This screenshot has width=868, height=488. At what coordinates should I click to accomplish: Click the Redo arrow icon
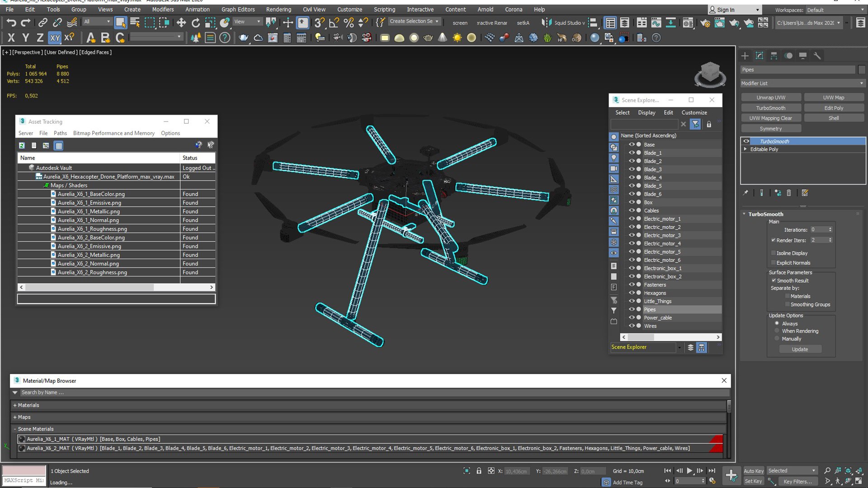[26, 23]
